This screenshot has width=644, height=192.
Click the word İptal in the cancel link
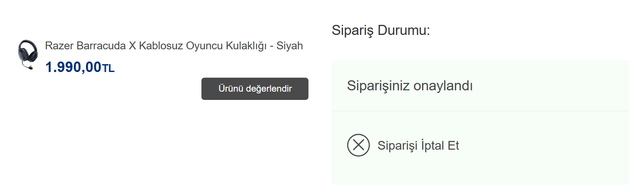pyautogui.click(x=431, y=145)
